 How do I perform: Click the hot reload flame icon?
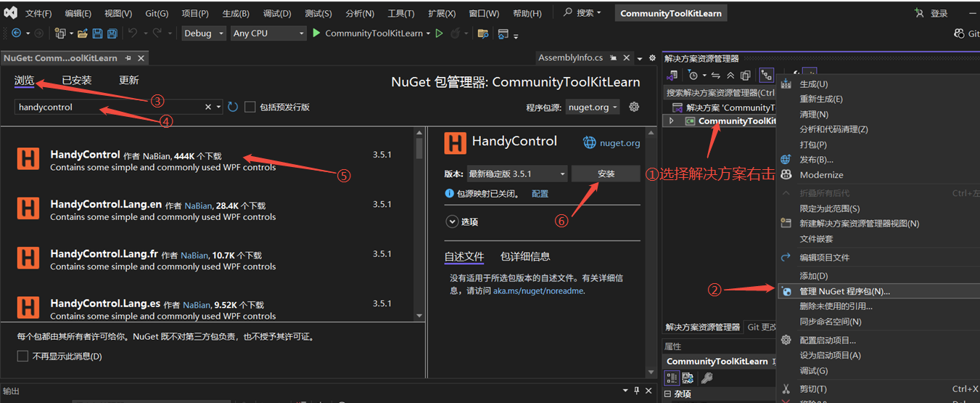455,33
